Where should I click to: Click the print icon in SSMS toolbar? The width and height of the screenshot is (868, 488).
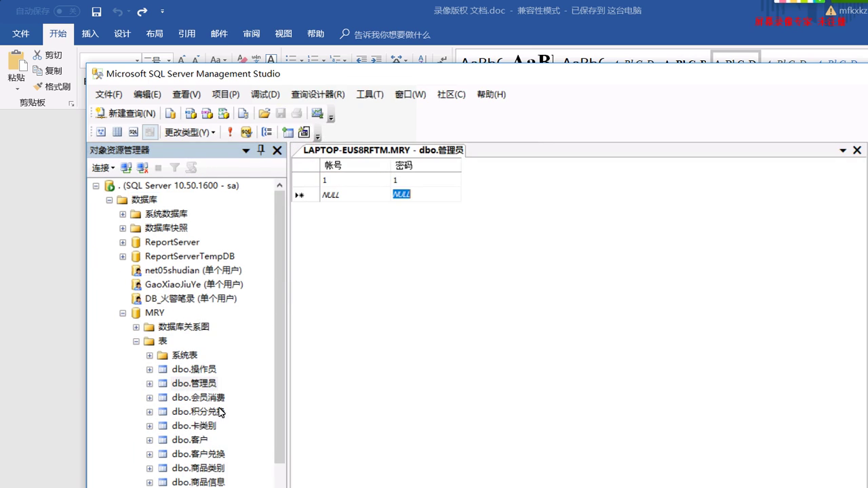[296, 113]
